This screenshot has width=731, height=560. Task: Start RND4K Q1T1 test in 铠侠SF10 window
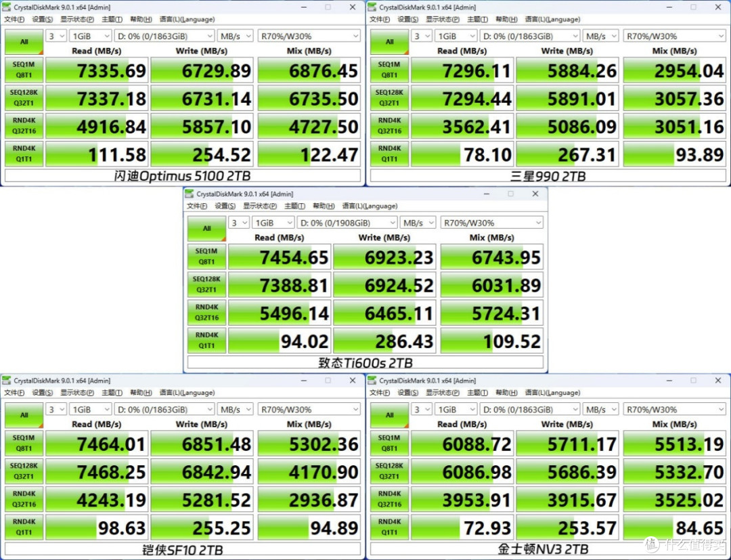click(x=24, y=527)
